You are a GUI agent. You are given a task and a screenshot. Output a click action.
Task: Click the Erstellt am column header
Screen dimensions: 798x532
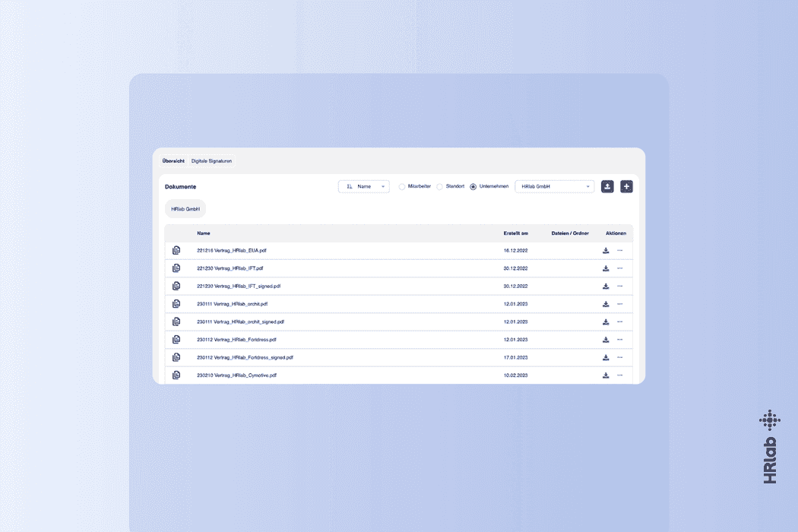(515, 233)
